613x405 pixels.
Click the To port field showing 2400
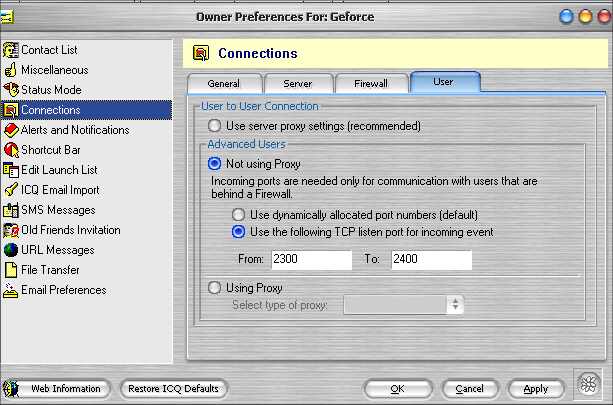coord(432,259)
